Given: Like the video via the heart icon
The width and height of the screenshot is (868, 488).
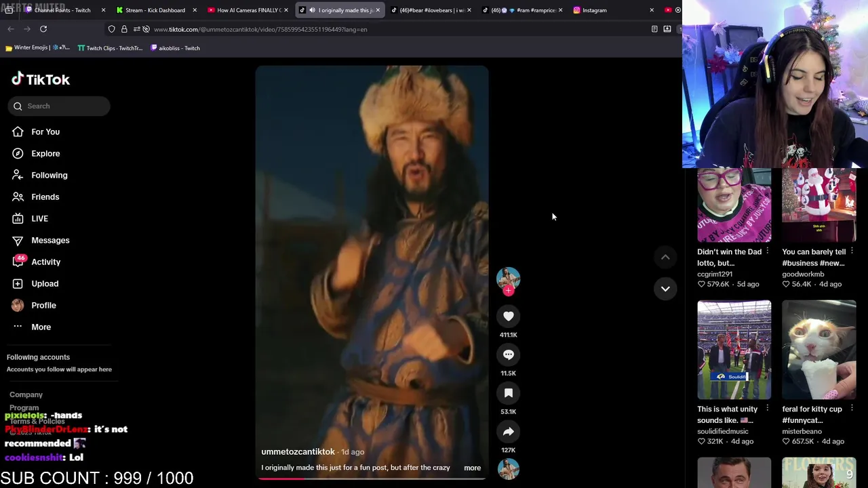Looking at the screenshot, I should point(509,316).
